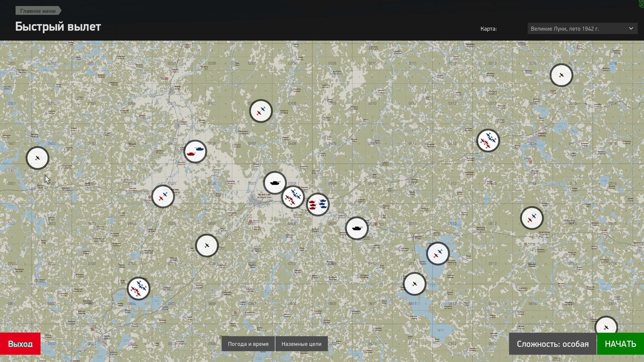Select the black tank marker in grid 0610
The image size is (644, 362).
click(x=357, y=228)
